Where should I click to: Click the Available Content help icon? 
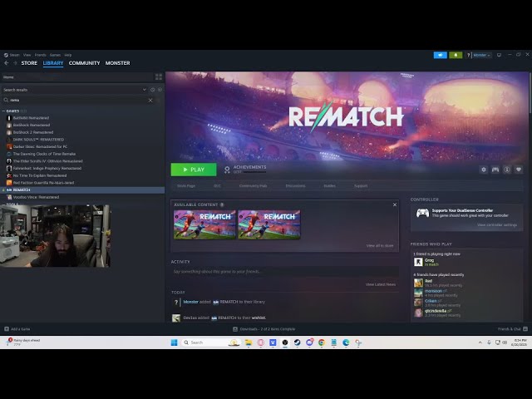tap(222, 204)
